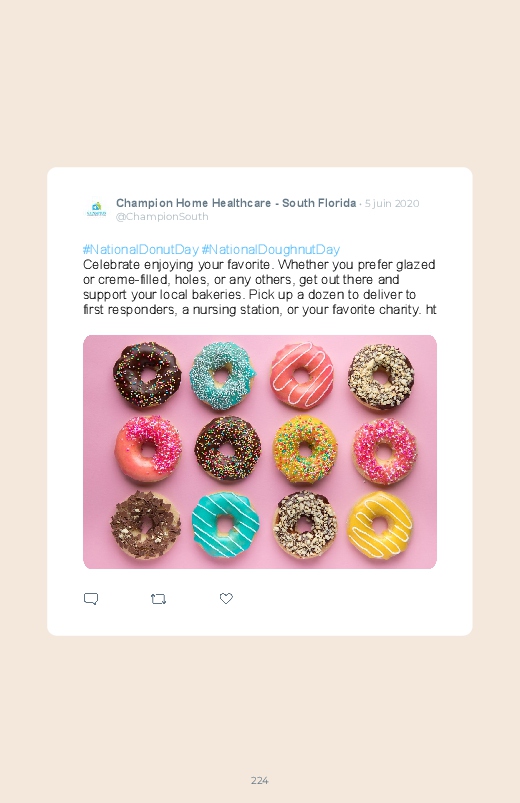Image resolution: width=520 pixels, height=803 pixels.
Task: Open the #NationalDonutDay hashtag
Action: click(140, 249)
